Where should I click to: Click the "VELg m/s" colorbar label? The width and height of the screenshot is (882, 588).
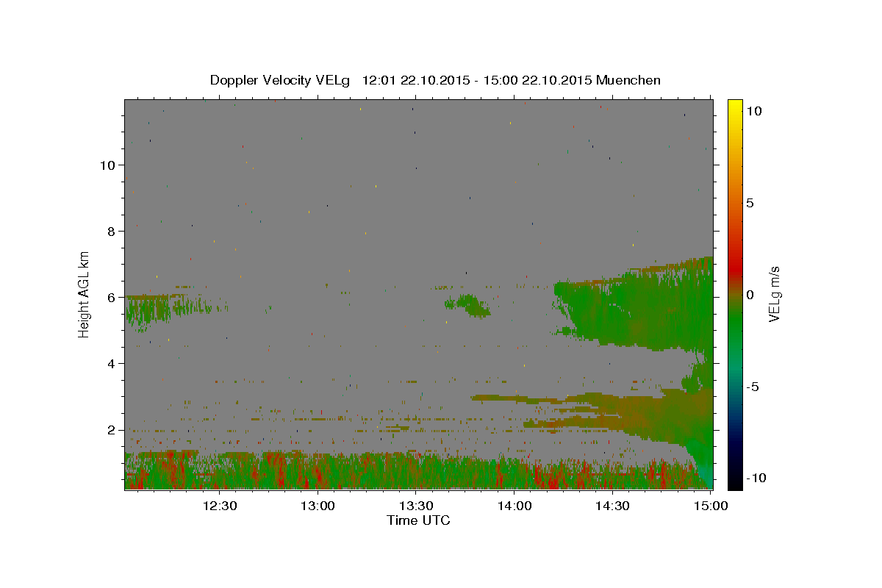point(775,295)
